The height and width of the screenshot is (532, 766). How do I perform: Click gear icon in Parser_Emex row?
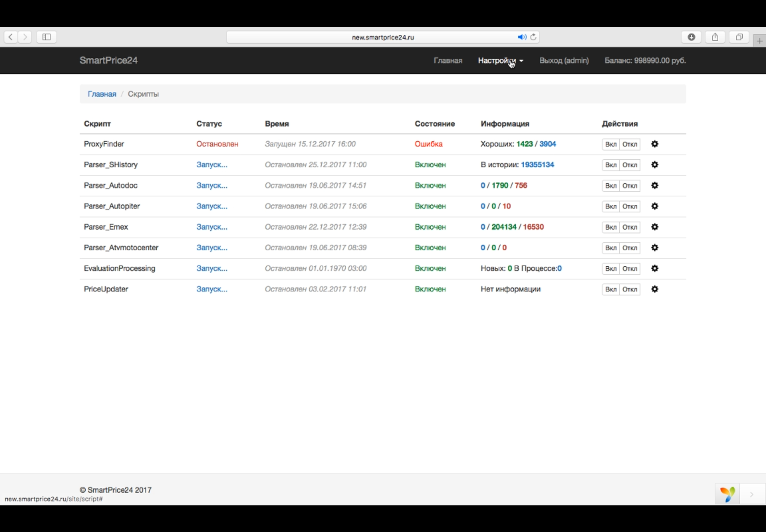pos(655,227)
